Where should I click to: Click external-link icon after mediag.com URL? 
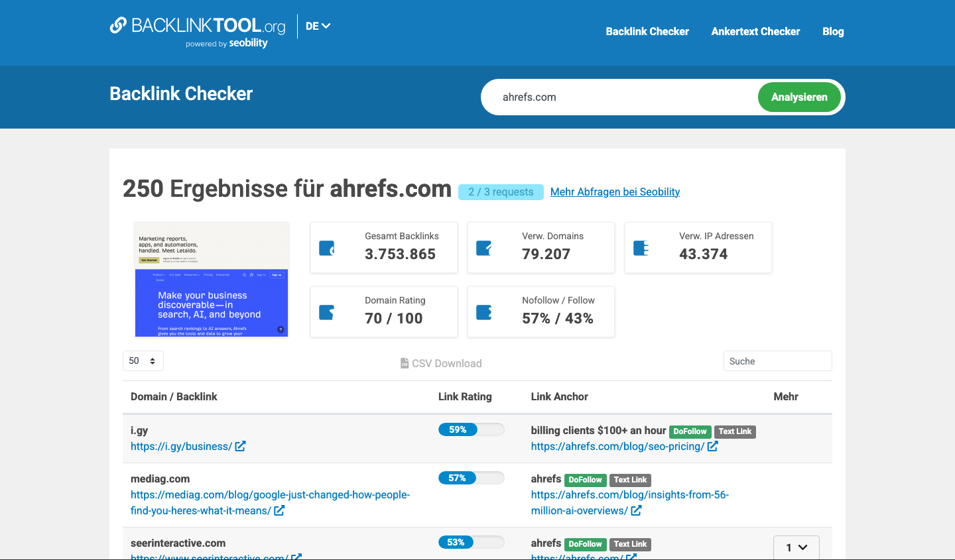point(279,510)
